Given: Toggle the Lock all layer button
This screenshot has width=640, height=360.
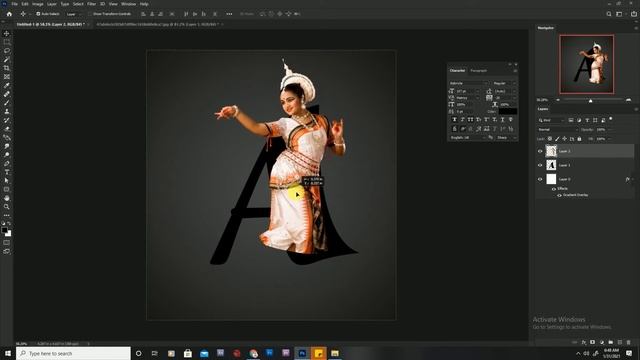Looking at the screenshot, I should (579, 139).
